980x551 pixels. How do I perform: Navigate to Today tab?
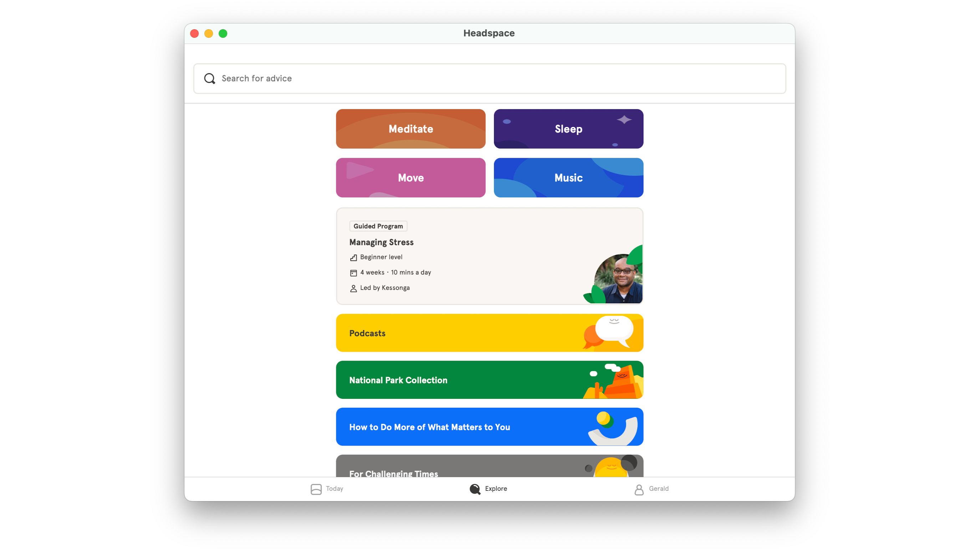click(x=326, y=488)
